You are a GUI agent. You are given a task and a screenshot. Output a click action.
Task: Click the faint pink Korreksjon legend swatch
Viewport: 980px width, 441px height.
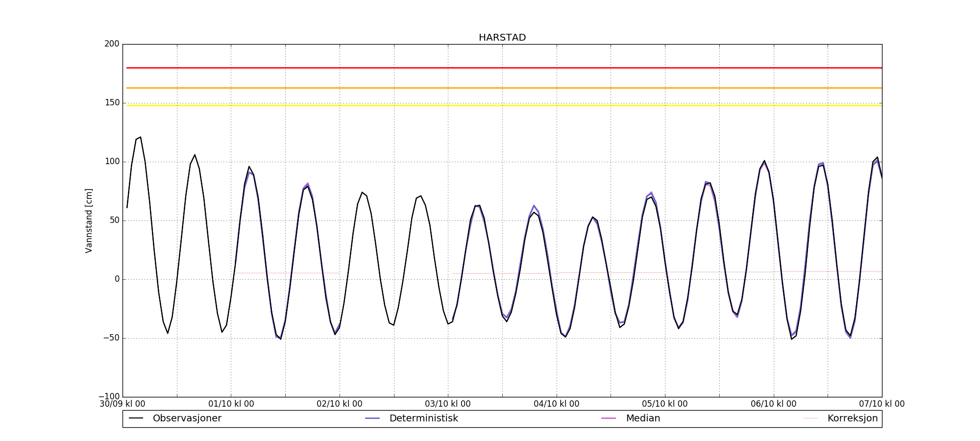click(x=810, y=418)
